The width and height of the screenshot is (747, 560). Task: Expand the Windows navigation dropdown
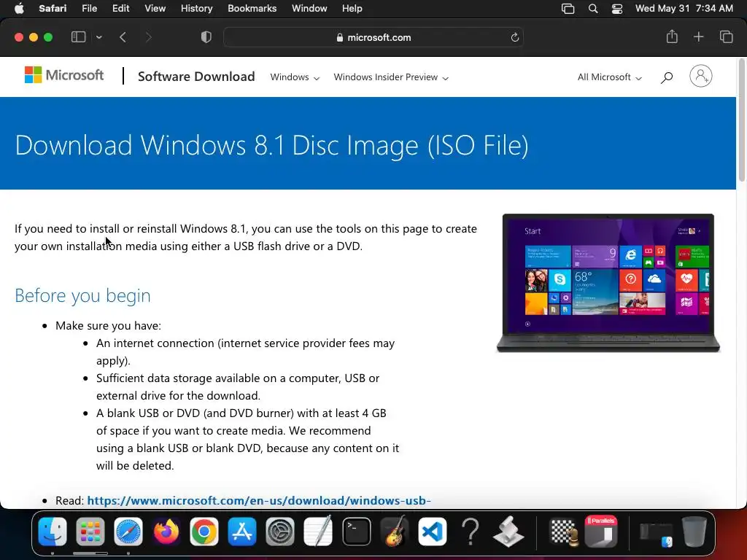coord(295,77)
